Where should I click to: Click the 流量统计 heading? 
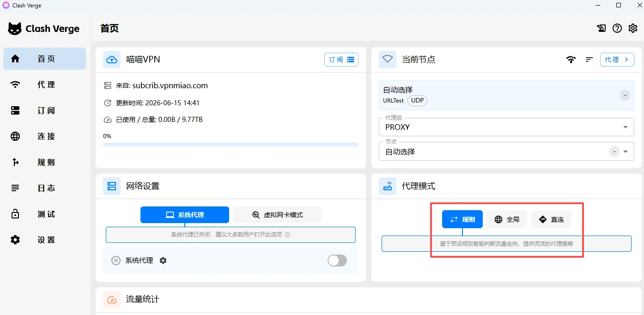[x=143, y=299]
